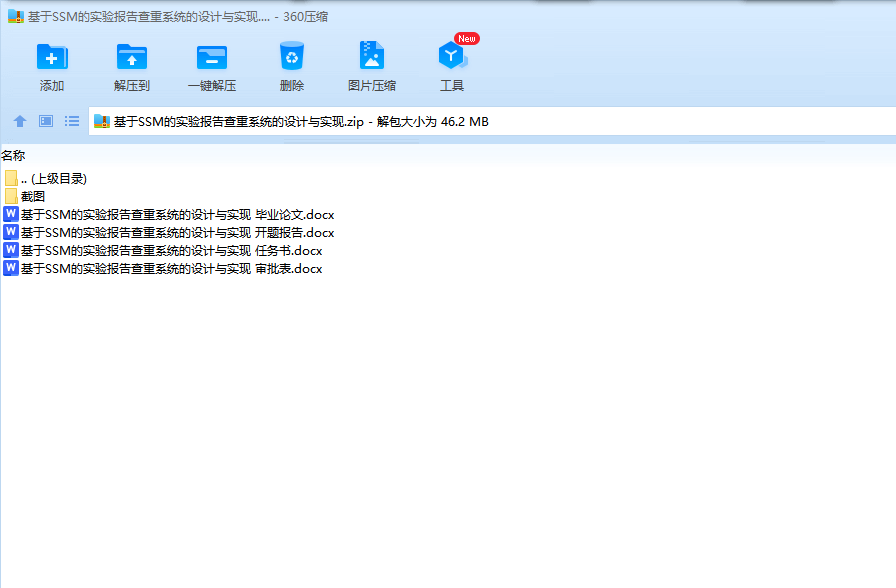Switch to list view mode
The height and width of the screenshot is (588, 896).
point(72,121)
